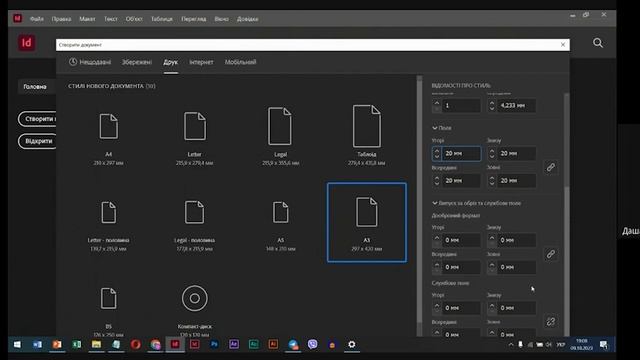This screenshot has width=640, height=360.
Task: Open the Довідка menu
Action: click(x=248, y=19)
